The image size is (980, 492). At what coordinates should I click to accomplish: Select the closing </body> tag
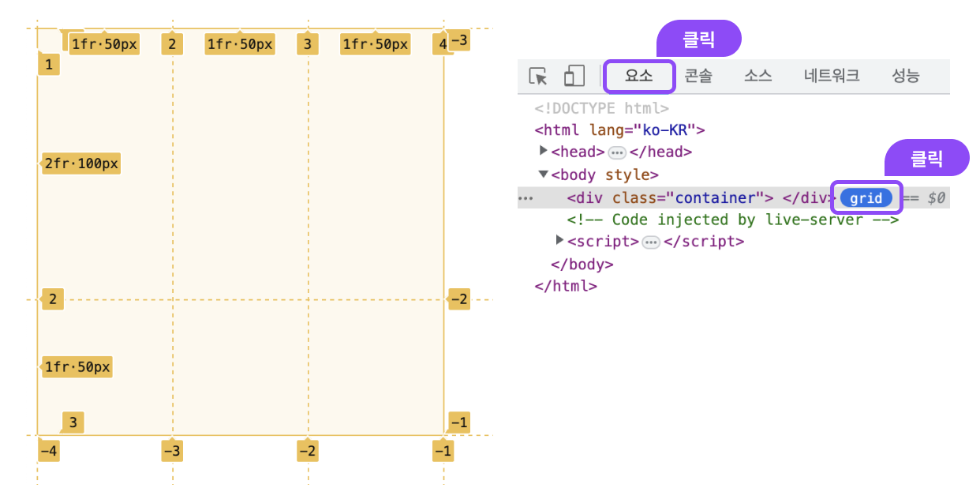[x=582, y=265]
